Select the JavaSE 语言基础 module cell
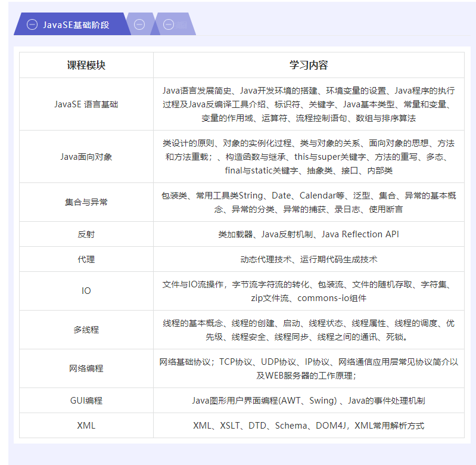This screenshot has width=476, height=465. pos(86,104)
